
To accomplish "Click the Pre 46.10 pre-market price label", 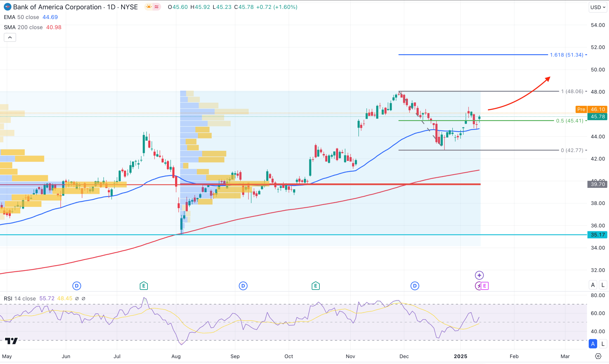I will (x=591, y=109).
